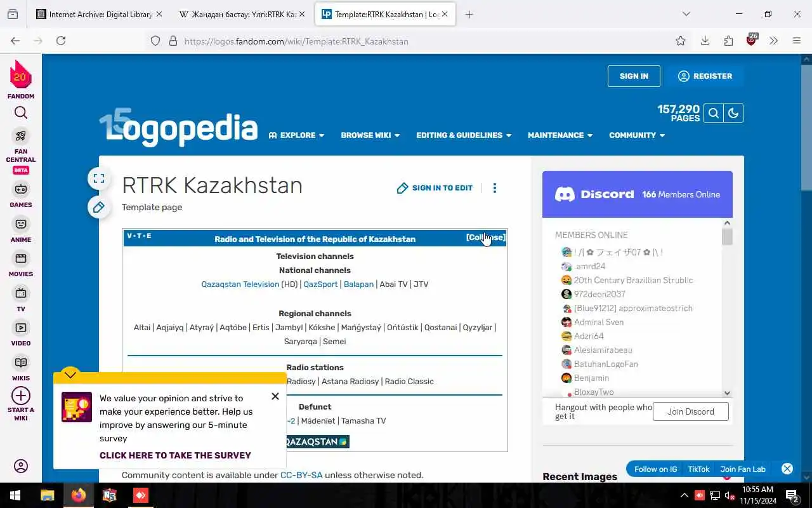Click the floating pencil edit icon
The image size is (812, 508).
pyautogui.click(x=99, y=207)
